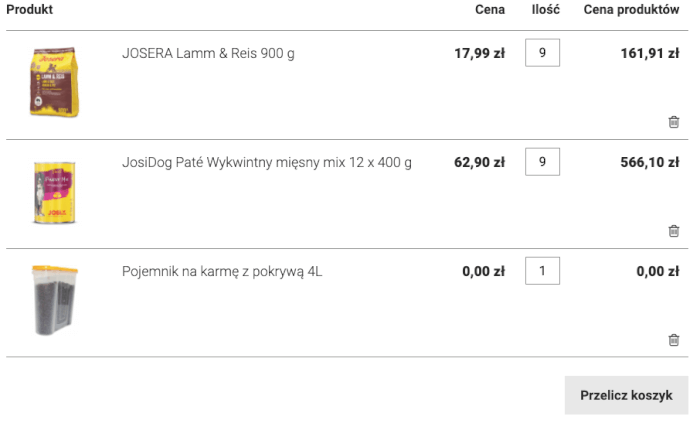Open Pojemnik na karmę z pokrywą 4L
Viewport: 700px width, 430px height.
[x=222, y=271]
